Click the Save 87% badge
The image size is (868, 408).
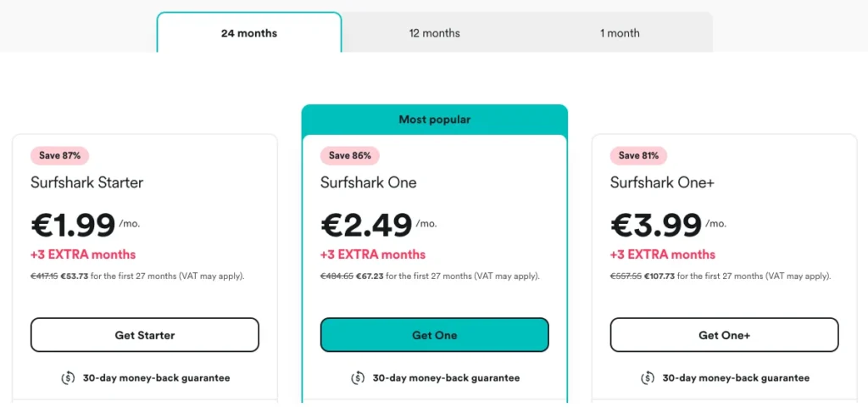coord(60,155)
